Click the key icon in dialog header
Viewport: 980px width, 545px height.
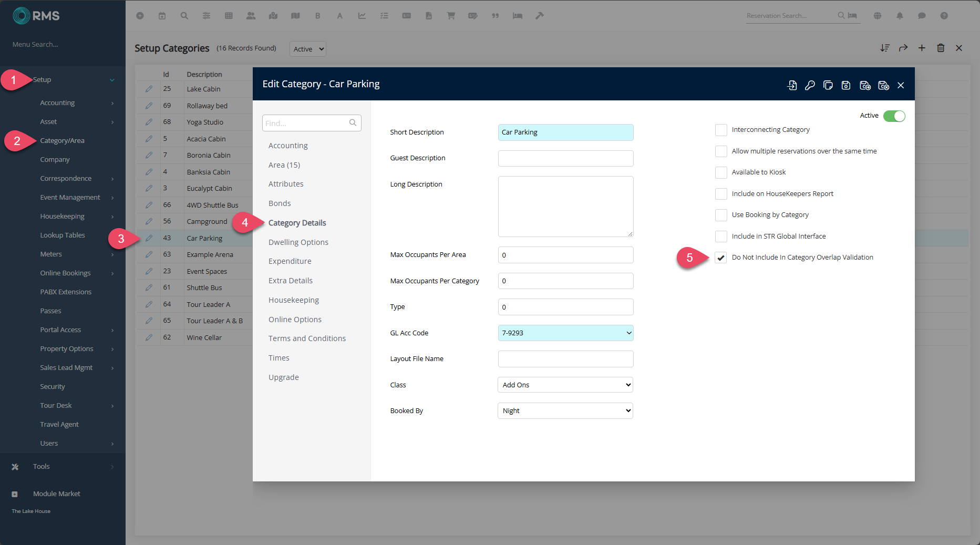810,85
